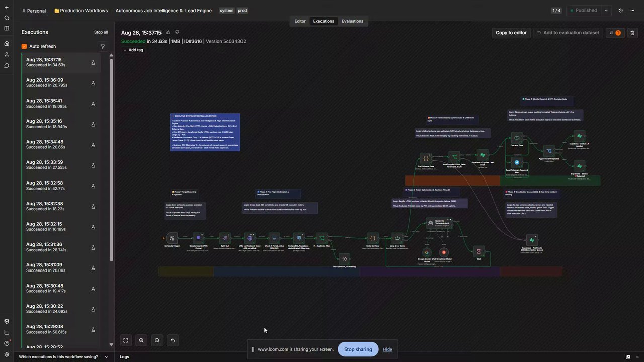Click Copy to editor button
The width and height of the screenshot is (644, 362).
coord(511,33)
